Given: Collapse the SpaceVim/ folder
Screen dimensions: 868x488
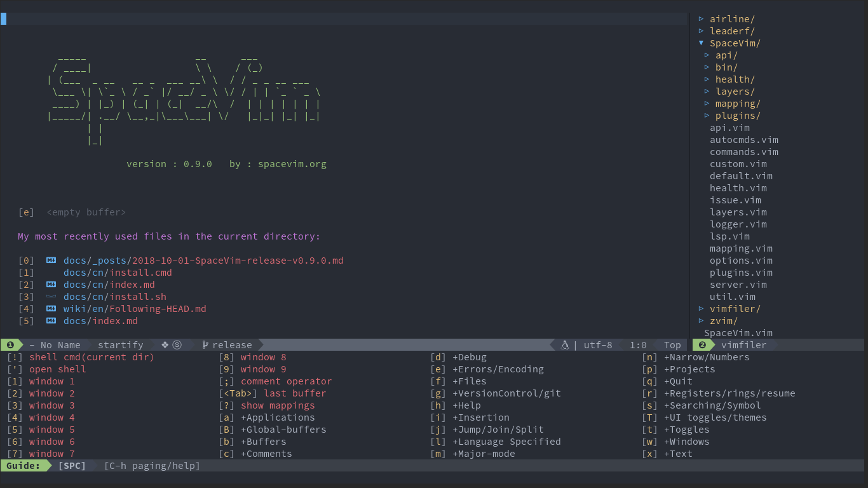Looking at the screenshot, I should pyautogui.click(x=702, y=43).
